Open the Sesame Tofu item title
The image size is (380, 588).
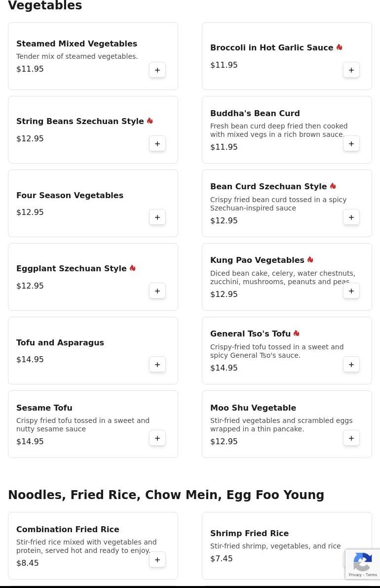click(x=44, y=408)
